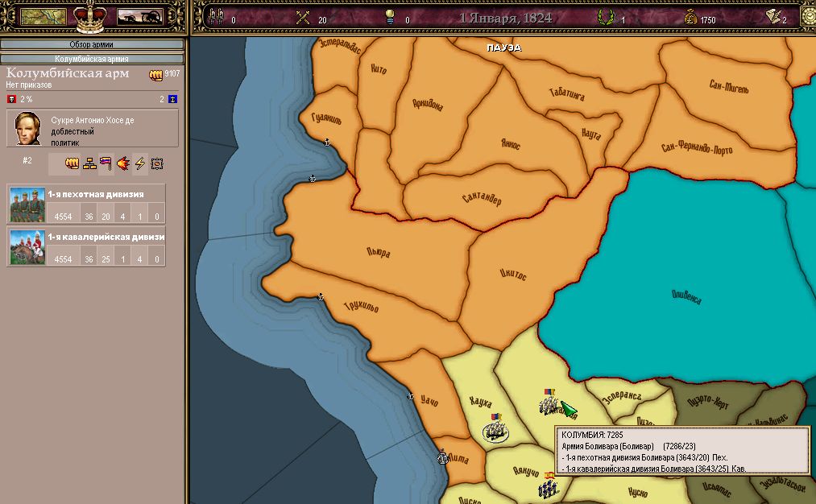Select the Икитос province

click(513, 274)
